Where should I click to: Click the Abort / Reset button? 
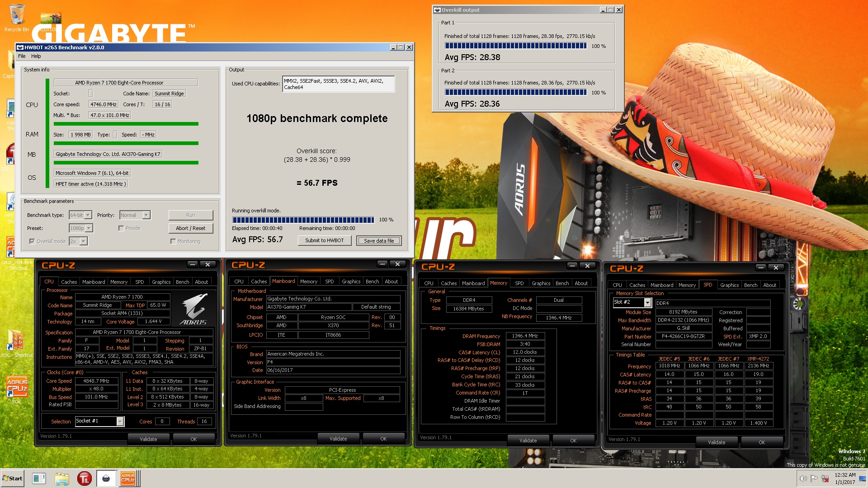point(191,228)
